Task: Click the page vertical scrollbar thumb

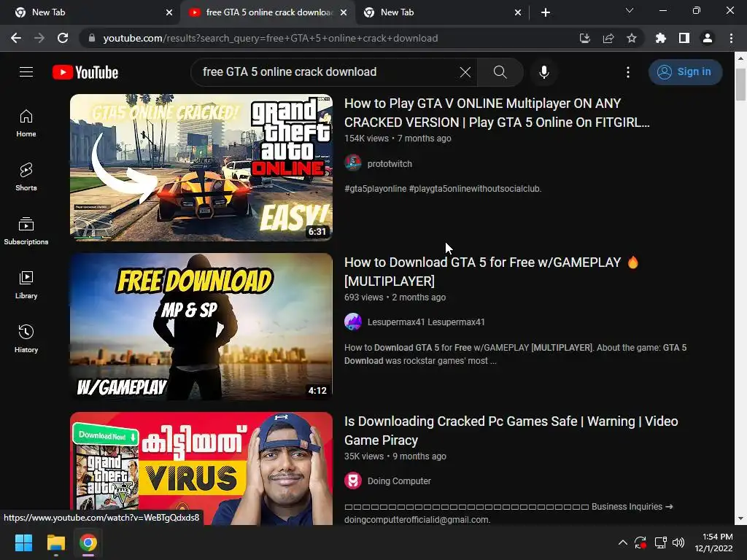Action: (740, 85)
